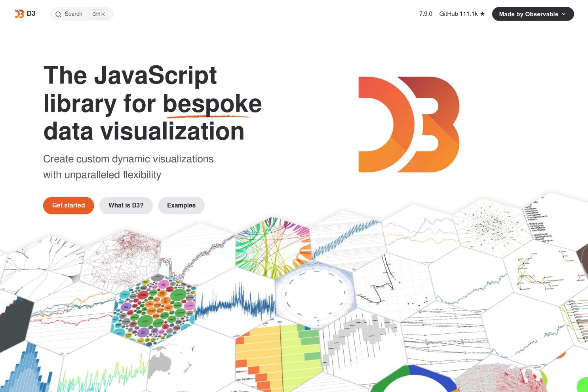Expand the chevron next to Made by Observable
Viewport: 588px width, 392px height.
564,14
